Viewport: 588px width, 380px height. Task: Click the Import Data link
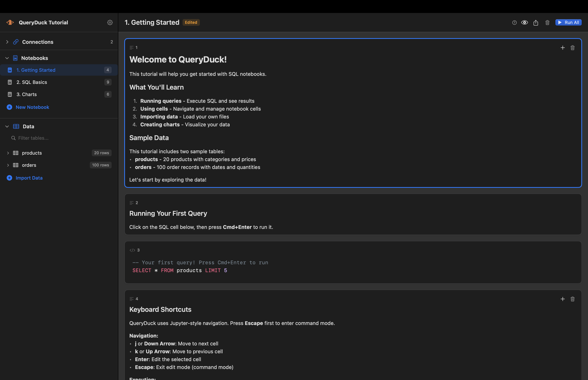coord(29,178)
